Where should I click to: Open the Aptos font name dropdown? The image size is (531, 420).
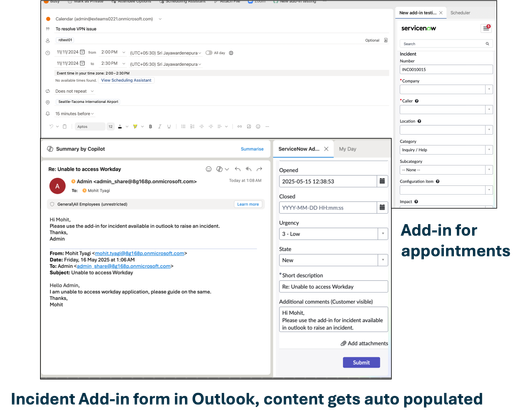click(x=90, y=127)
